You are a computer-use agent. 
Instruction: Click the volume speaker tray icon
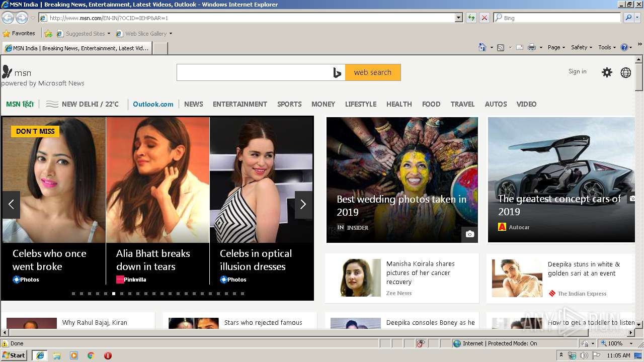click(x=584, y=355)
